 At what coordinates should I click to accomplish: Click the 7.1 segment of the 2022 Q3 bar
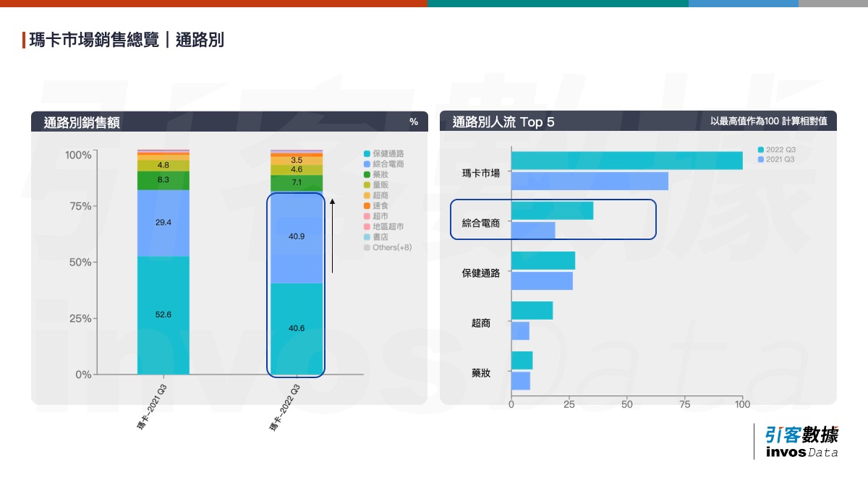coord(297,184)
